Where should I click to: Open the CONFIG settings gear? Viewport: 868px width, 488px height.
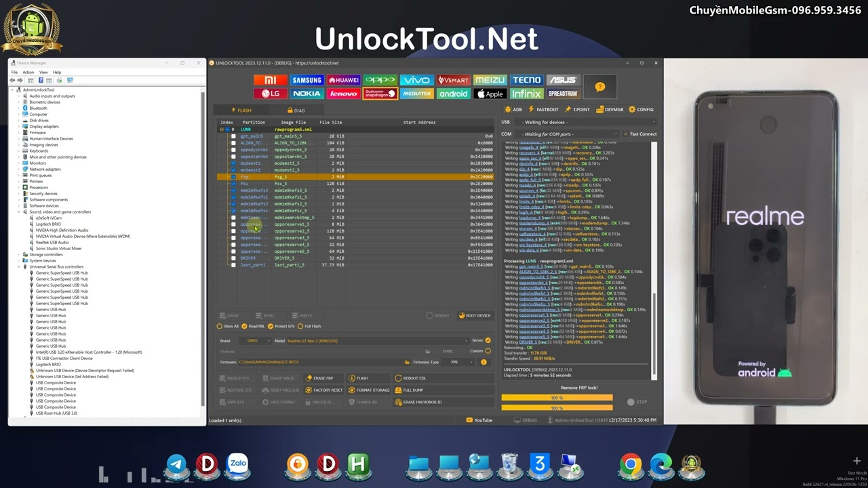(x=641, y=109)
